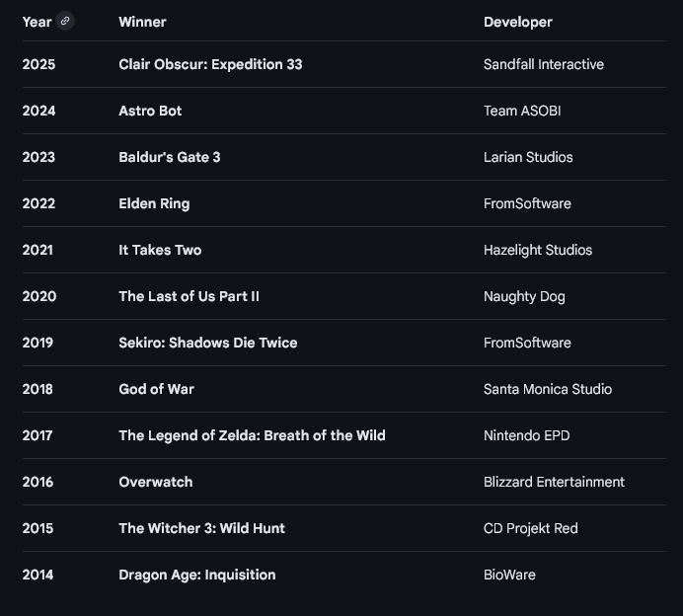Click the Year column header
This screenshot has height=616, width=683.
(x=37, y=22)
